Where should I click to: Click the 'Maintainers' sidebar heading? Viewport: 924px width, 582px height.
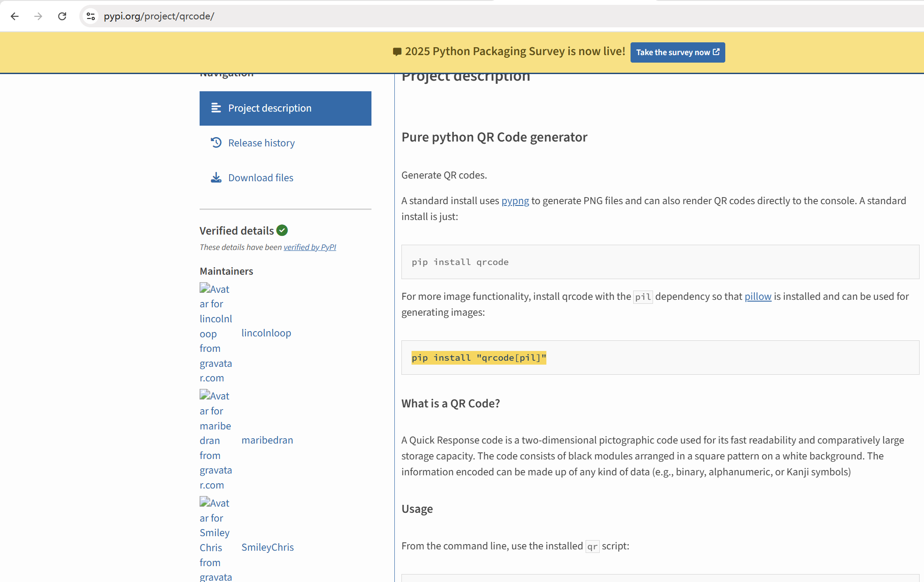[226, 271]
